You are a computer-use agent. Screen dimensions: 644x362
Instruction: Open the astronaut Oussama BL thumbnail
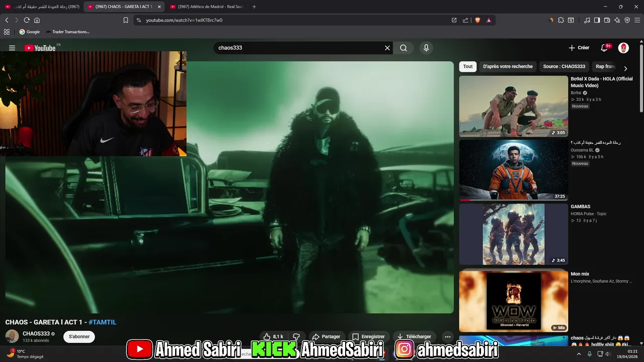(x=513, y=170)
